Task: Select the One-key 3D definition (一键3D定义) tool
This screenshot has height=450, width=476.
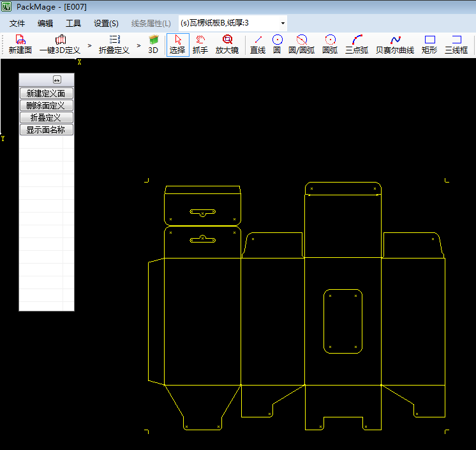Action: coord(60,45)
